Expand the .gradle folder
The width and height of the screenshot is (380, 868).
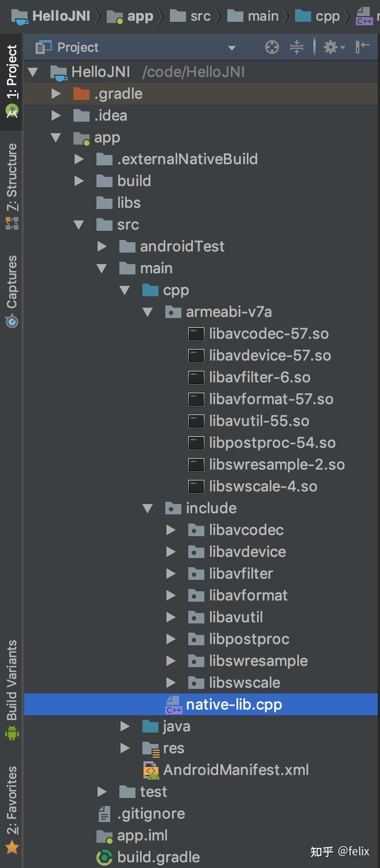[56, 94]
